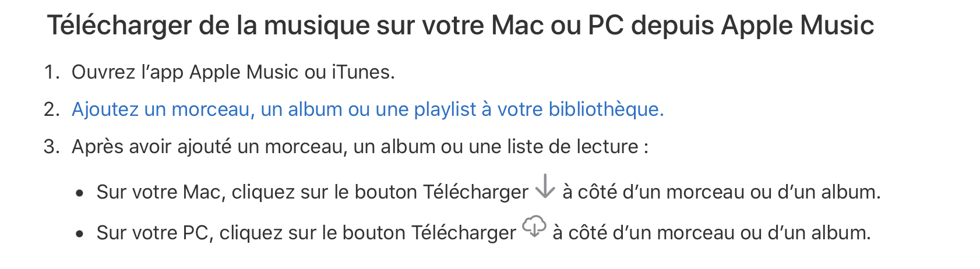Viewport: 980px width, 269px height.
Task: Click the list number 3 marker
Action: (x=52, y=146)
